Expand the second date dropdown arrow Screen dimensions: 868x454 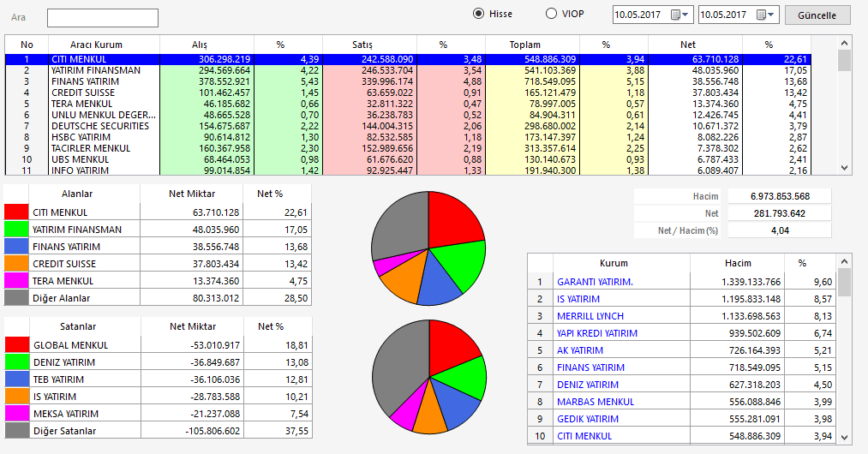tap(771, 15)
